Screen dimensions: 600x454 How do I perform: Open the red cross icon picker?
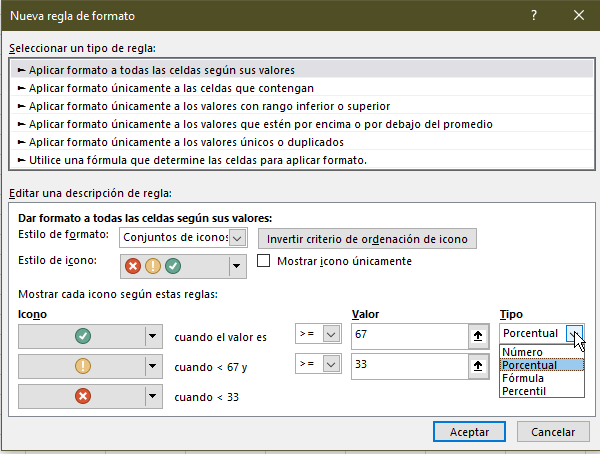tap(152, 397)
